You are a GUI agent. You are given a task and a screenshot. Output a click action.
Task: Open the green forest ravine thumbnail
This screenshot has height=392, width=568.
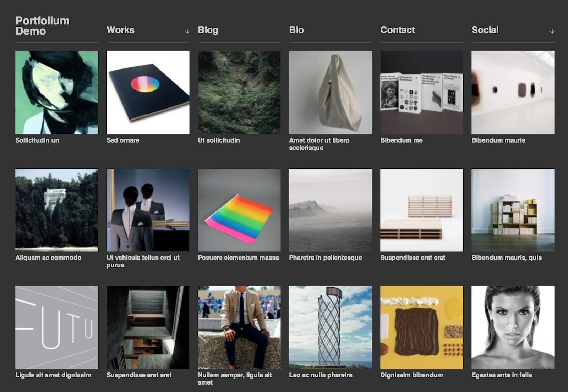[239, 93]
